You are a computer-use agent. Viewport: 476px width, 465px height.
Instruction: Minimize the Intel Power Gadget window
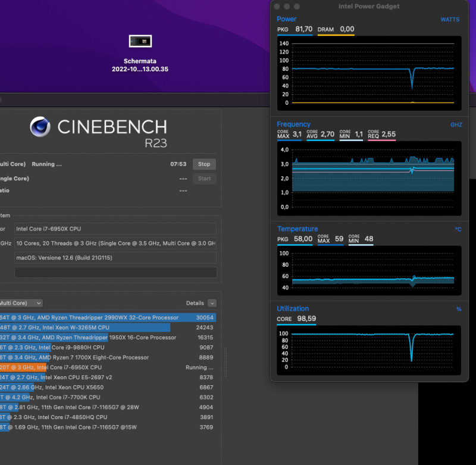tap(287, 7)
